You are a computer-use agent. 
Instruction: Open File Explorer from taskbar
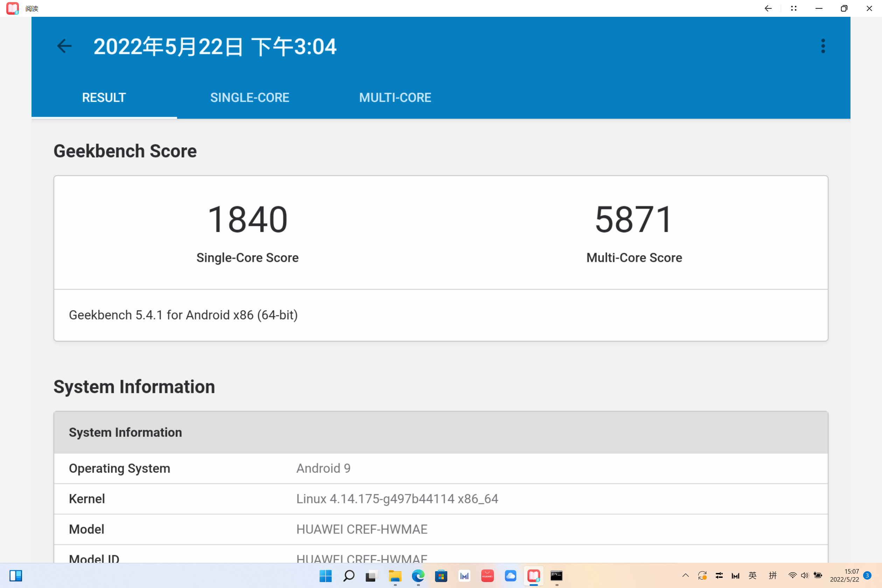coord(395,576)
